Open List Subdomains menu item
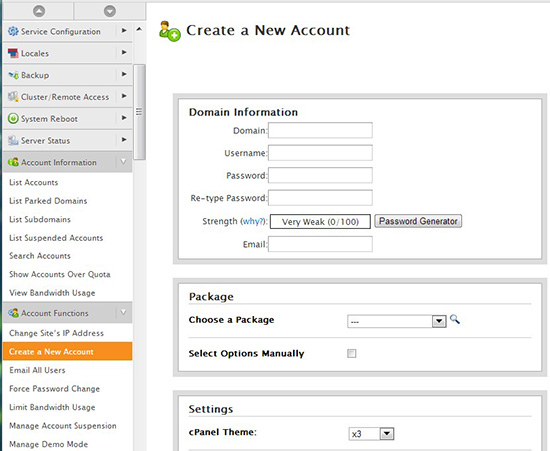Viewport: 550px width, 451px height. [40, 219]
